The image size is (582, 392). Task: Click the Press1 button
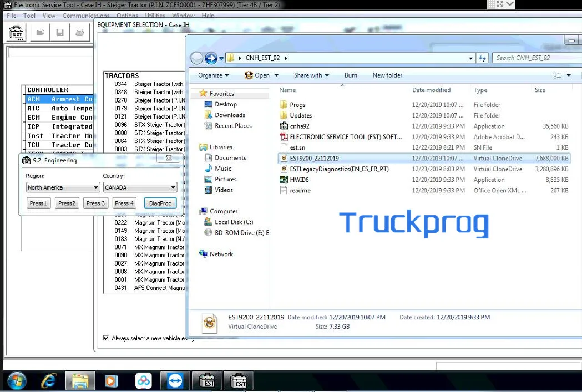tap(38, 203)
